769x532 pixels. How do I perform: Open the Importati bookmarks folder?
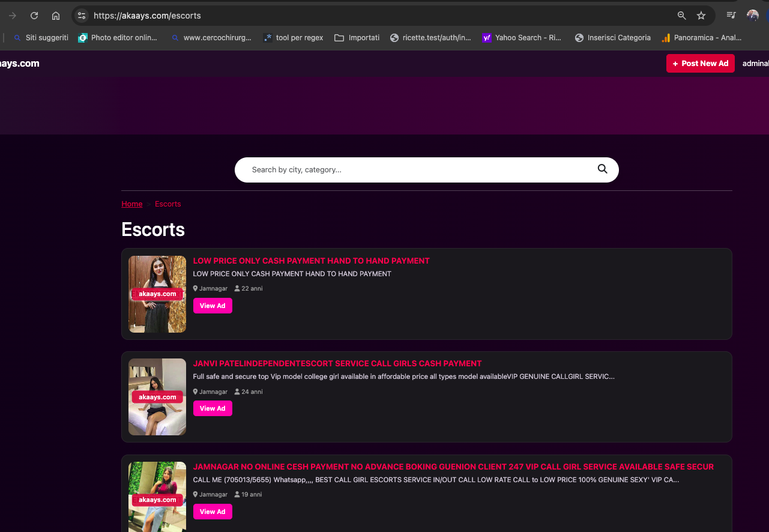(x=357, y=38)
